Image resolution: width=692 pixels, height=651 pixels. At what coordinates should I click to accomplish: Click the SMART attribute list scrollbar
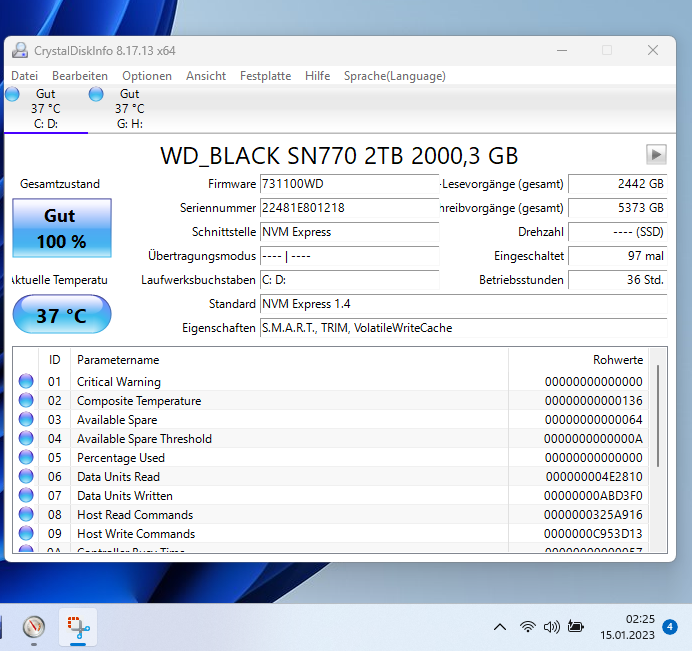[658, 450]
